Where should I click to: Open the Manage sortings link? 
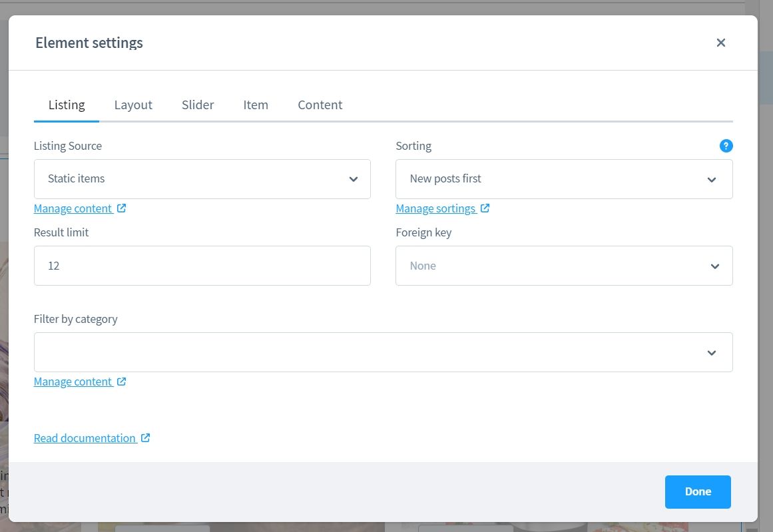click(x=435, y=209)
